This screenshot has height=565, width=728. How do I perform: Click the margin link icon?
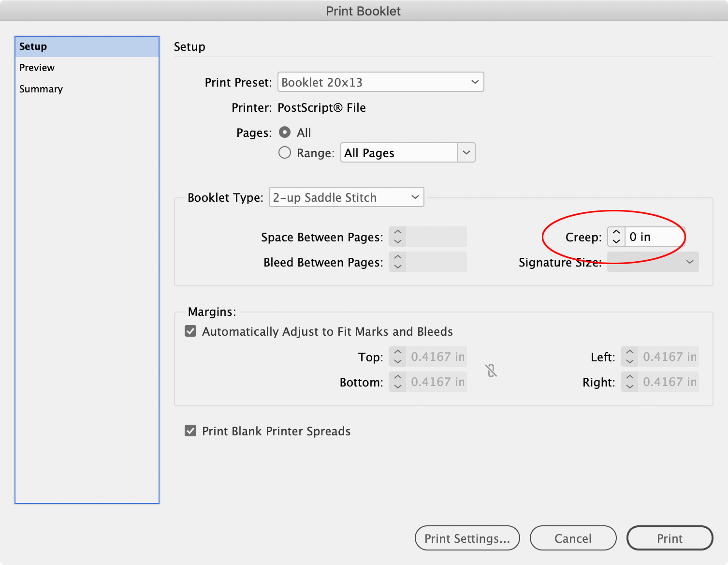coord(490,370)
